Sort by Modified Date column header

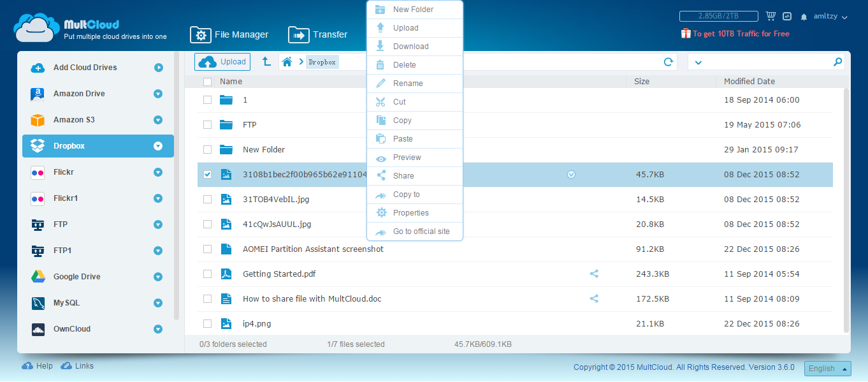click(749, 82)
